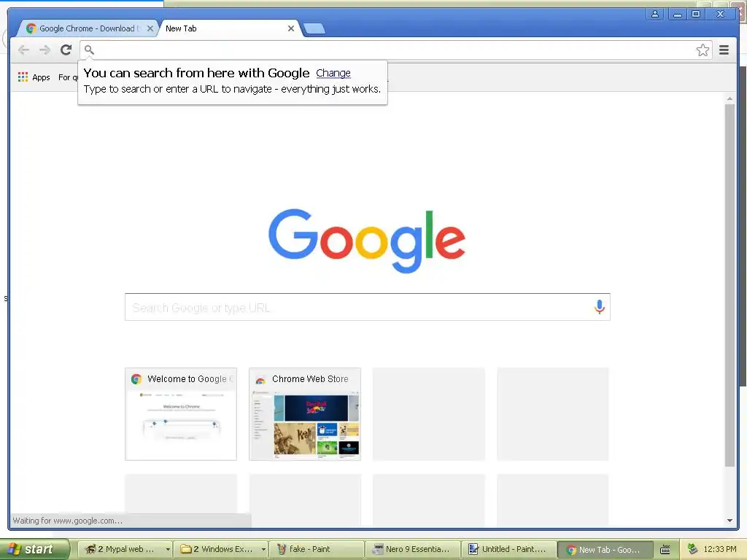Click the page scrollbar down arrow
The width and height of the screenshot is (747, 560).
pos(729,521)
